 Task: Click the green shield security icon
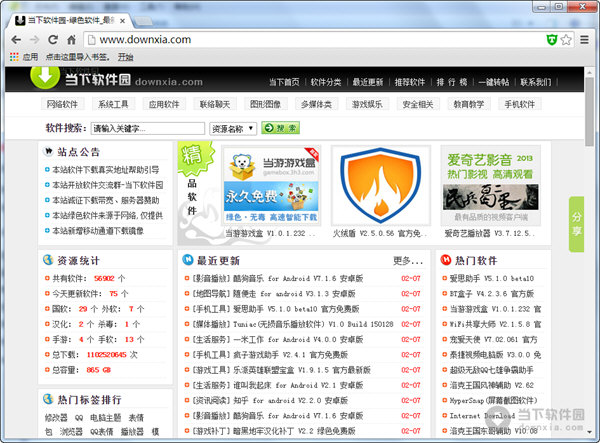click(551, 39)
